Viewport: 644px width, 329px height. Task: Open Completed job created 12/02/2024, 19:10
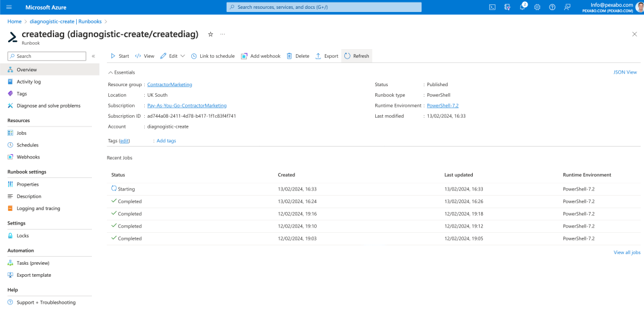click(373, 226)
